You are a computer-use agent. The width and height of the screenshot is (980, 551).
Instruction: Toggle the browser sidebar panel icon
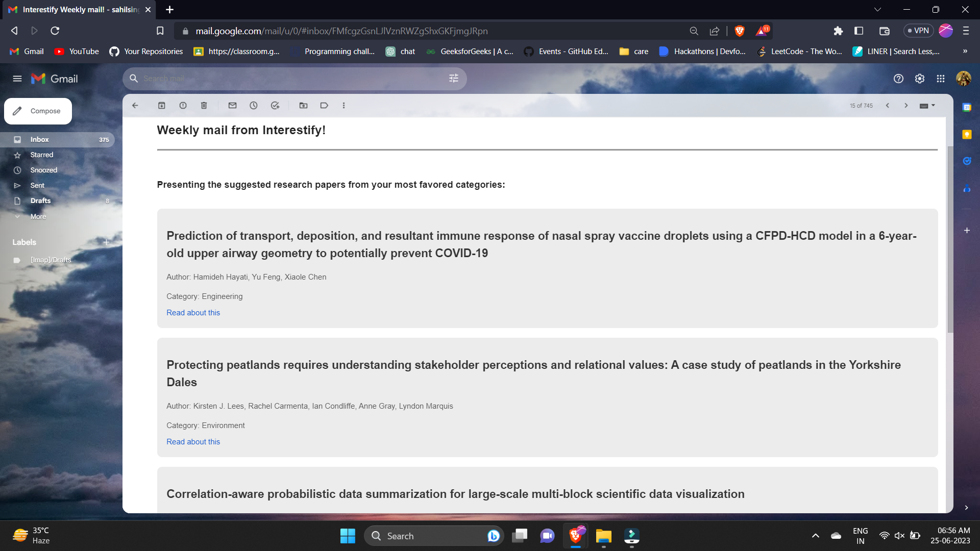click(859, 31)
